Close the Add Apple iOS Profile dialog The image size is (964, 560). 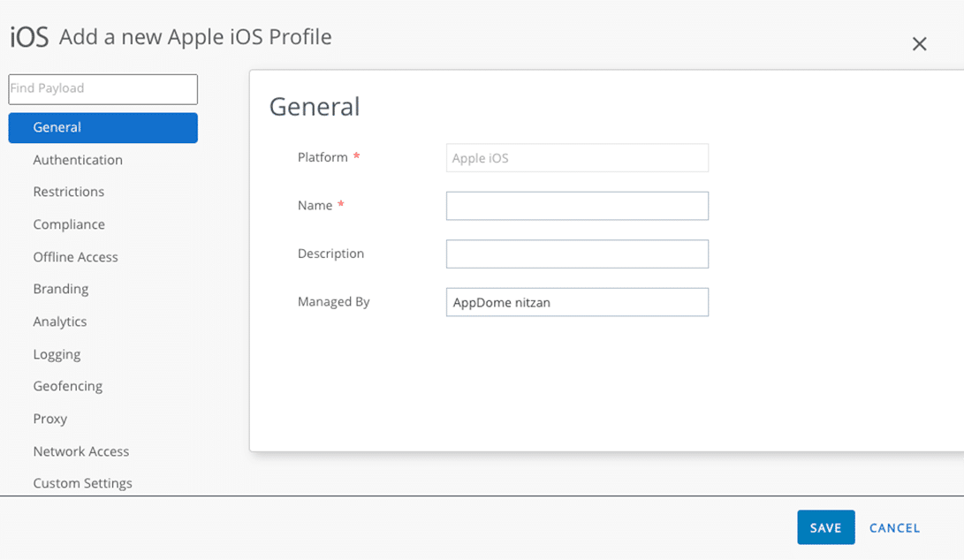919,44
